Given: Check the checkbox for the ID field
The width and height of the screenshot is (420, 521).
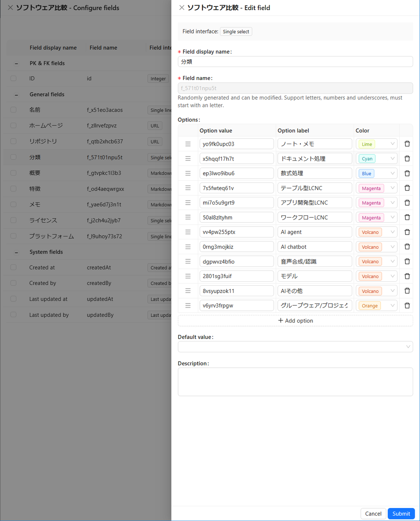Looking at the screenshot, I should coord(13,79).
